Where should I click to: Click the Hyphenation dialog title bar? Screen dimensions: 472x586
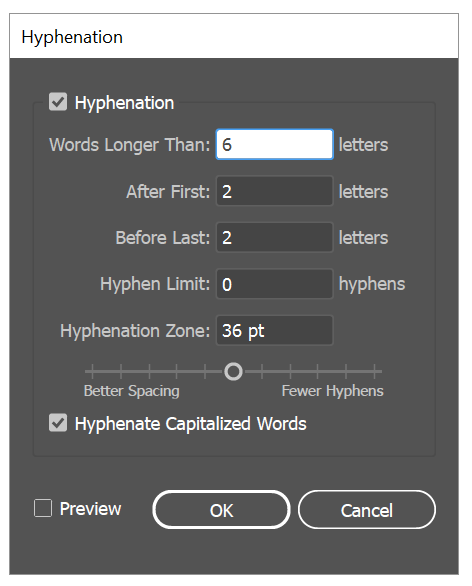pos(234,37)
